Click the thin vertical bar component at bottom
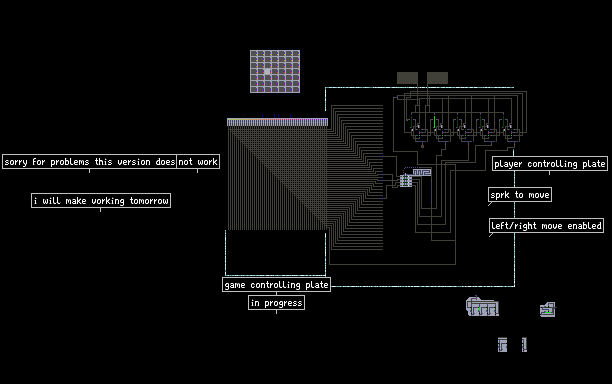 pos(524,345)
